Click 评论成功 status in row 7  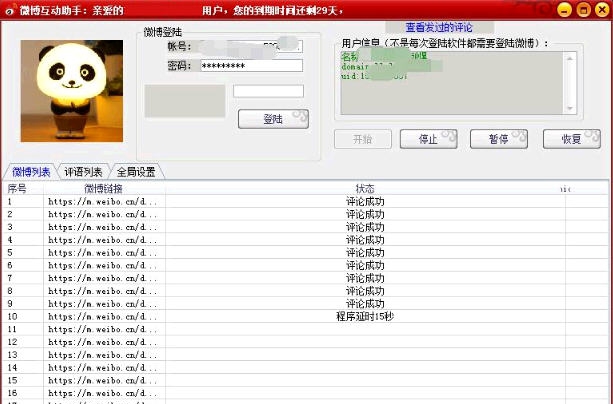[365, 278]
